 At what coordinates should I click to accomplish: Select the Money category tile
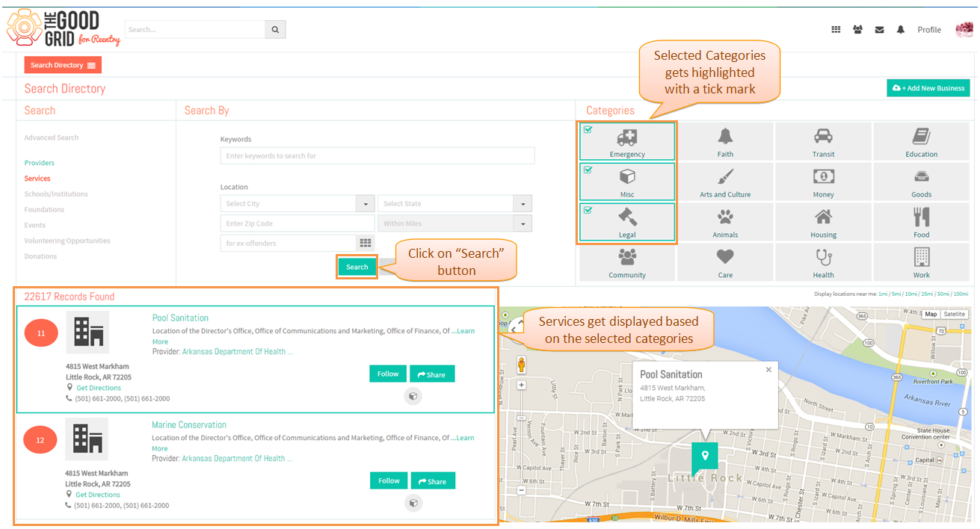[x=823, y=182]
